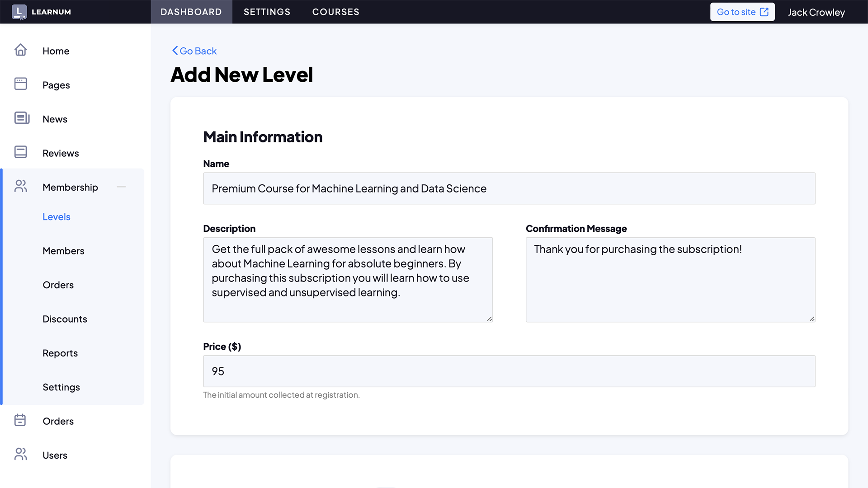The width and height of the screenshot is (868, 488).
Task: Open the Levels section under Membership
Action: tap(56, 217)
